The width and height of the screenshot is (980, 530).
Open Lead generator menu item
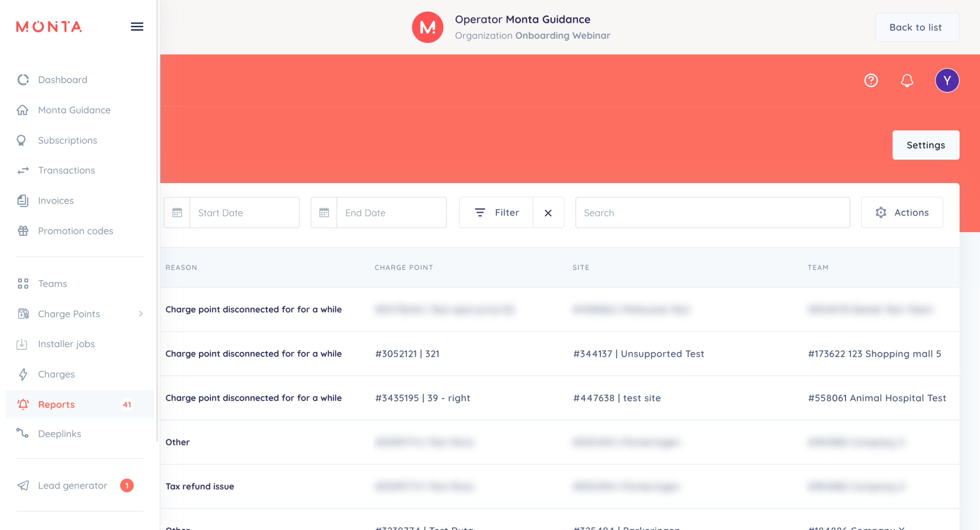click(x=72, y=485)
